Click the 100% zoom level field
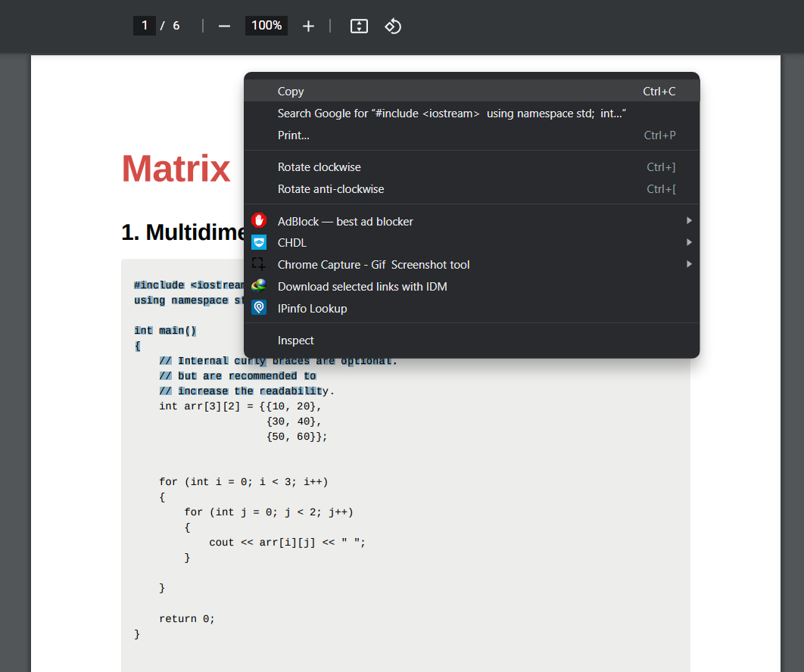The image size is (804, 672). pos(266,26)
